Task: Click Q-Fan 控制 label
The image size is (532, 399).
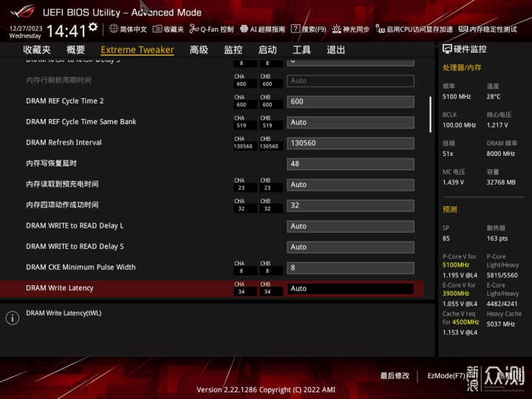Action: coord(216,29)
